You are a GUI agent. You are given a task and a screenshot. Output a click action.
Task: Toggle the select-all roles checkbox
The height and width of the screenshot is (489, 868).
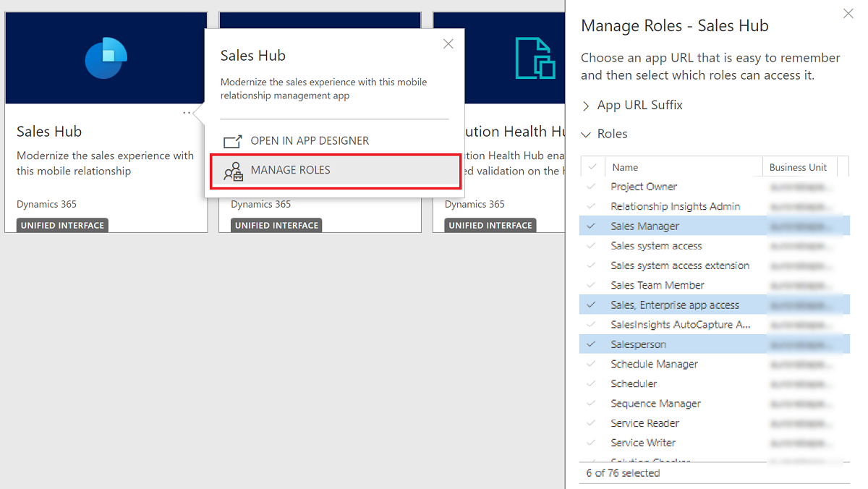click(x=592, y=167)
